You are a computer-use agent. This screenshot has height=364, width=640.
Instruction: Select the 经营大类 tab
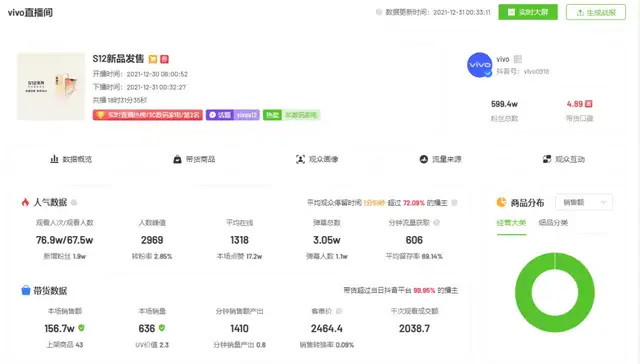coord(511,223)
